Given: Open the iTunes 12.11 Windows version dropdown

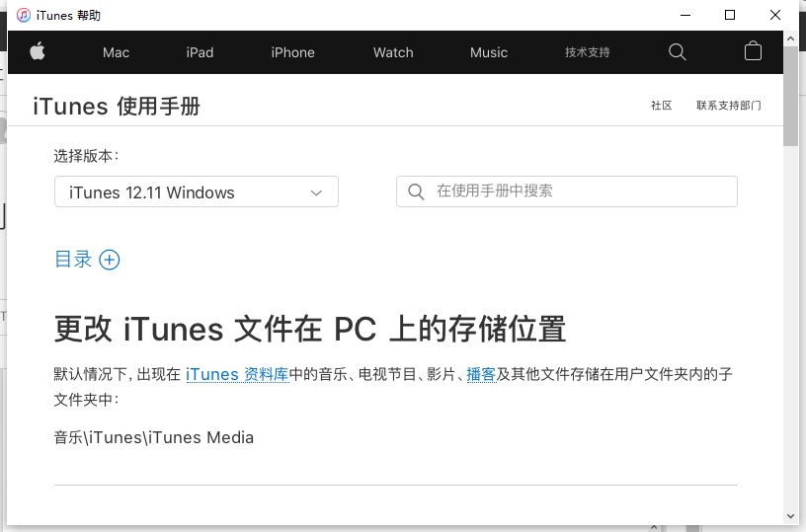Looking at the screenshot, I should (197, 191).
